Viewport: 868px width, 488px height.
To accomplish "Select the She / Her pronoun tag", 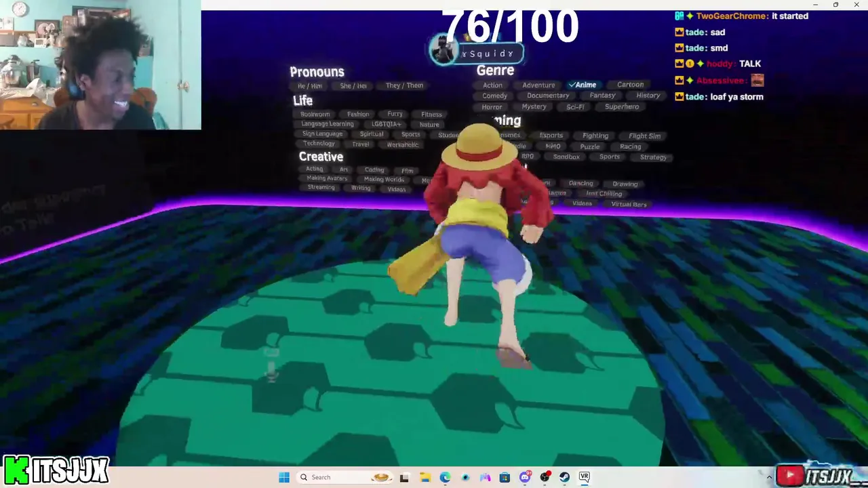I will (353, 86).
